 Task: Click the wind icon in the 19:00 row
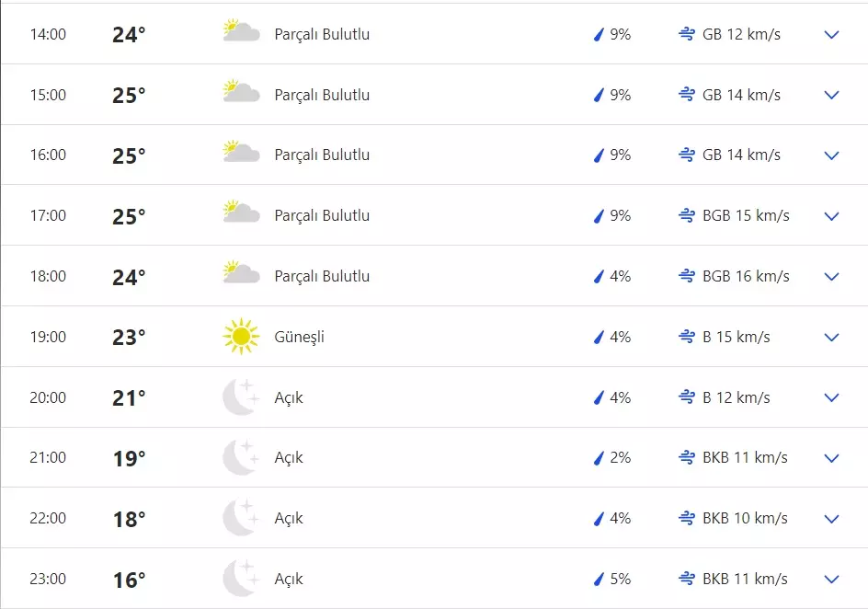click(686, 337)
